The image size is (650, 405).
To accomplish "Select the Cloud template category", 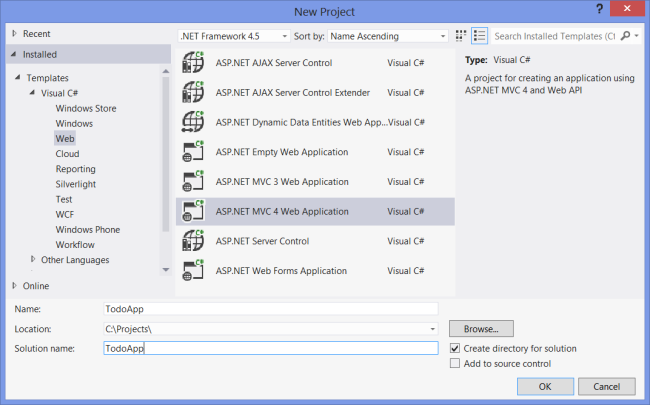I will coord(68,154).
